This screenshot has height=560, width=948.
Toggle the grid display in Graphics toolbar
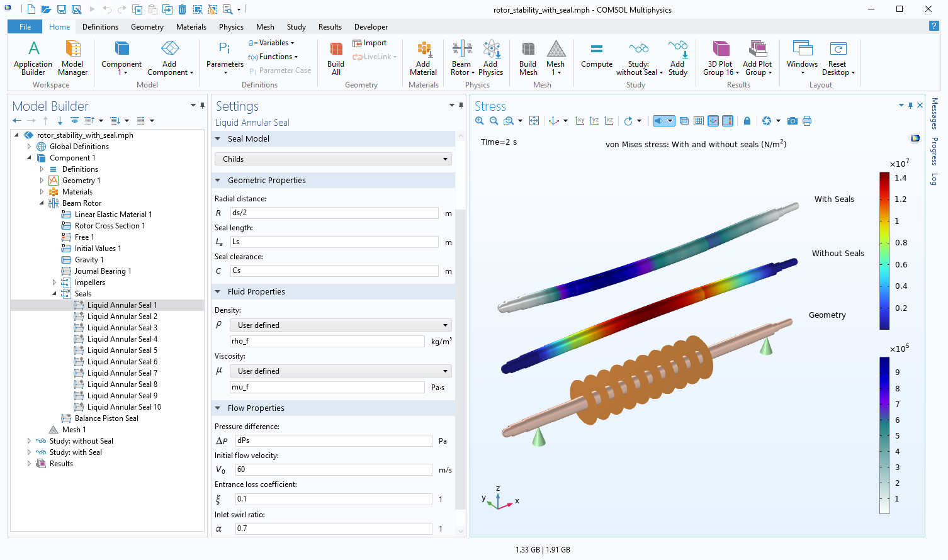pos(699,121)
